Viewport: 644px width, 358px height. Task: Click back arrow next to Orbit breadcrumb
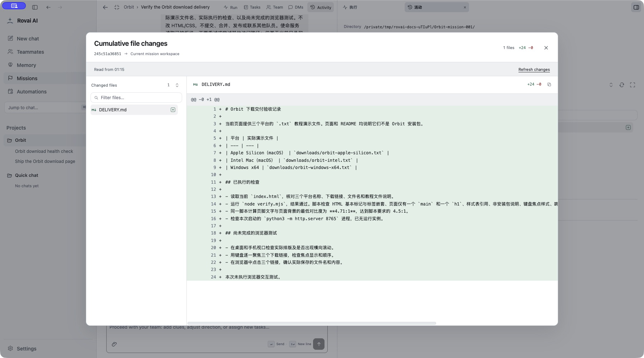point(105,7)
